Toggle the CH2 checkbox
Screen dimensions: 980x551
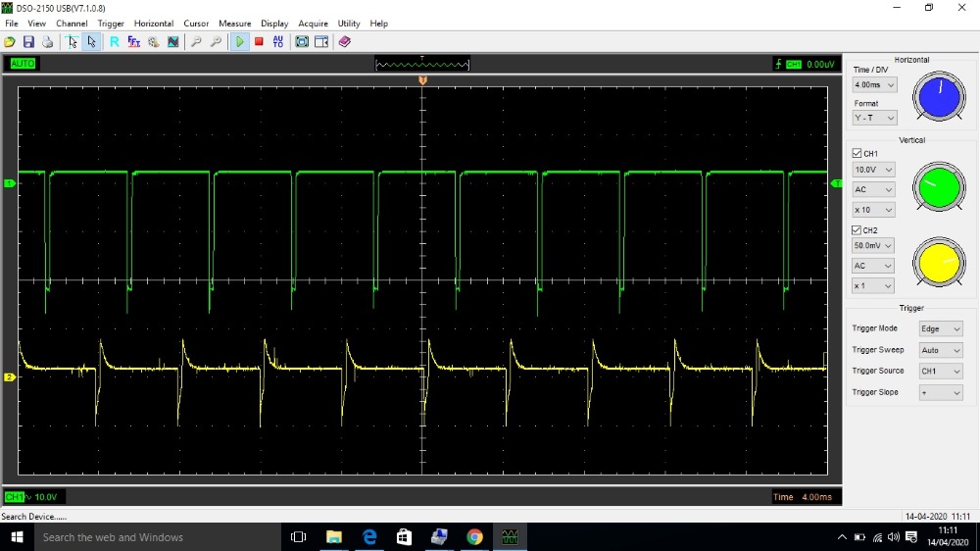[x=857, y=230]
